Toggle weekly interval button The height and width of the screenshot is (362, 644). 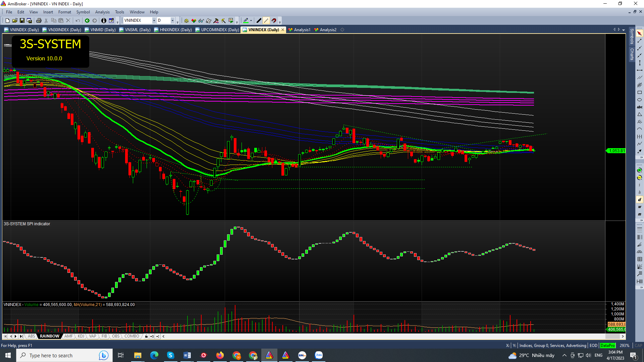click(639, 207)
